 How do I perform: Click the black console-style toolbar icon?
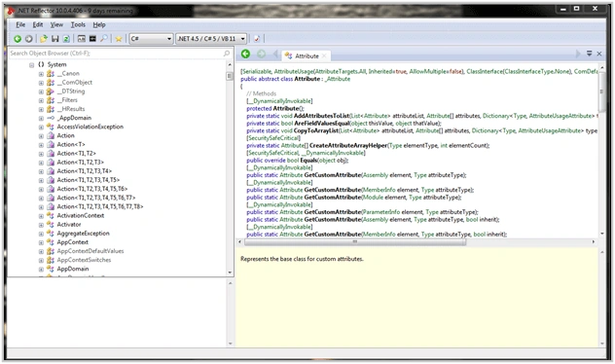click(92, 38)
